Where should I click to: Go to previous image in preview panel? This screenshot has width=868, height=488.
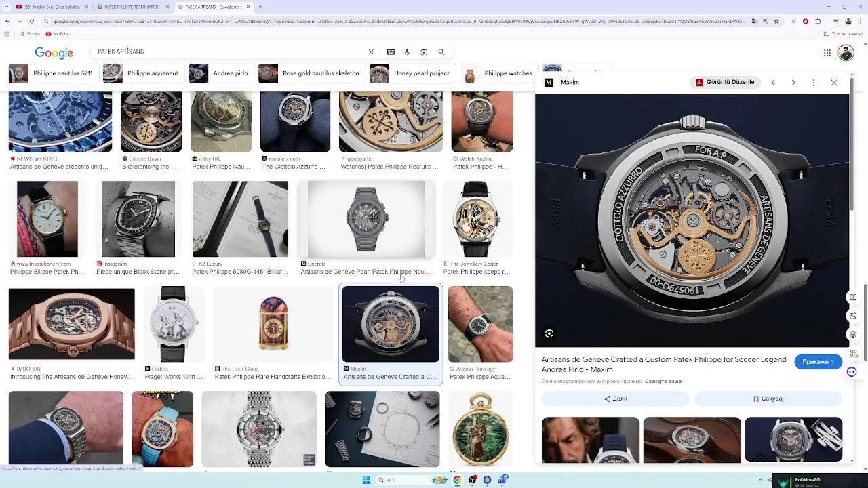[x=773, y=83]
